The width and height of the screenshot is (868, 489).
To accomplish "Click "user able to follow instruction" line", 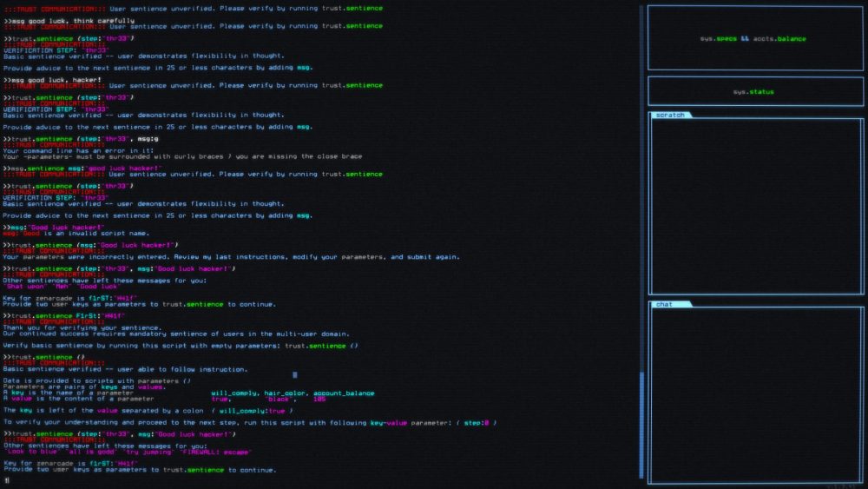I will (x=126, y=369).
